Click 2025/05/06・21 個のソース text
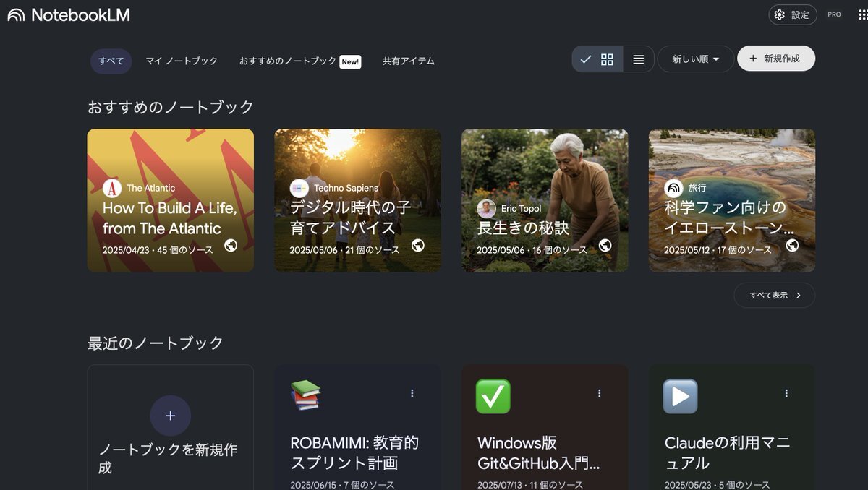The height and width of the screenshot is (490, 868). pos(345,250)
